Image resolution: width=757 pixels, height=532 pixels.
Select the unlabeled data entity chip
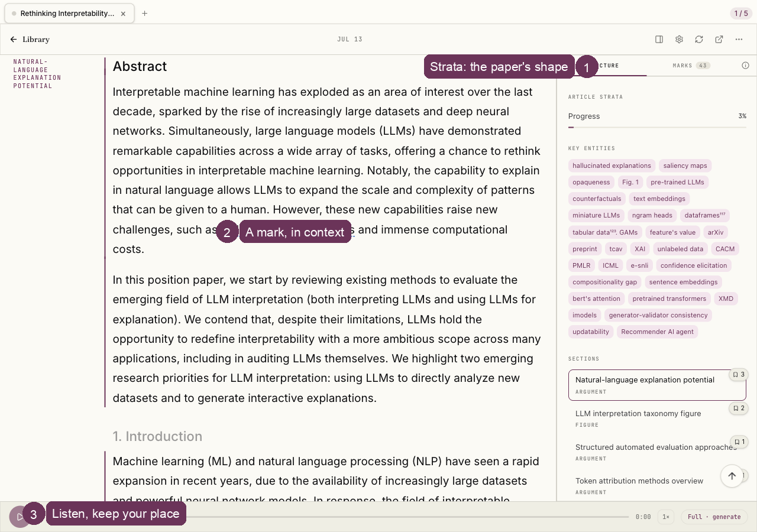[x=680, y=249]
